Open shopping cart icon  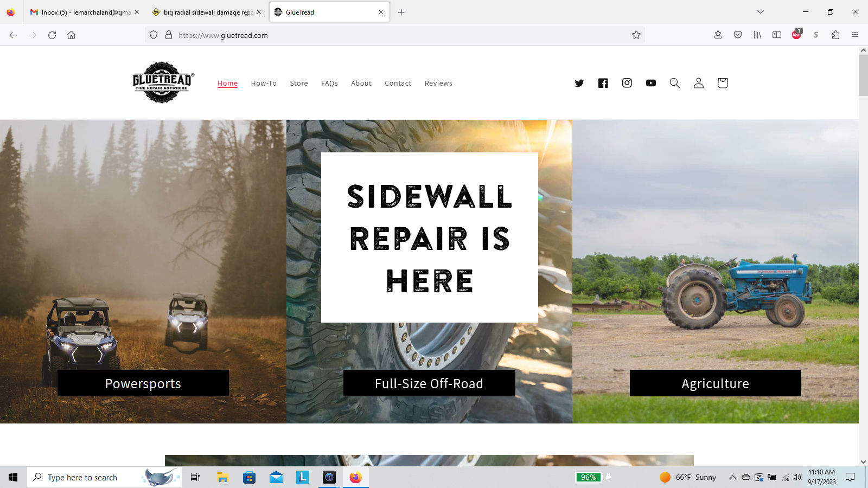point(723,83)
